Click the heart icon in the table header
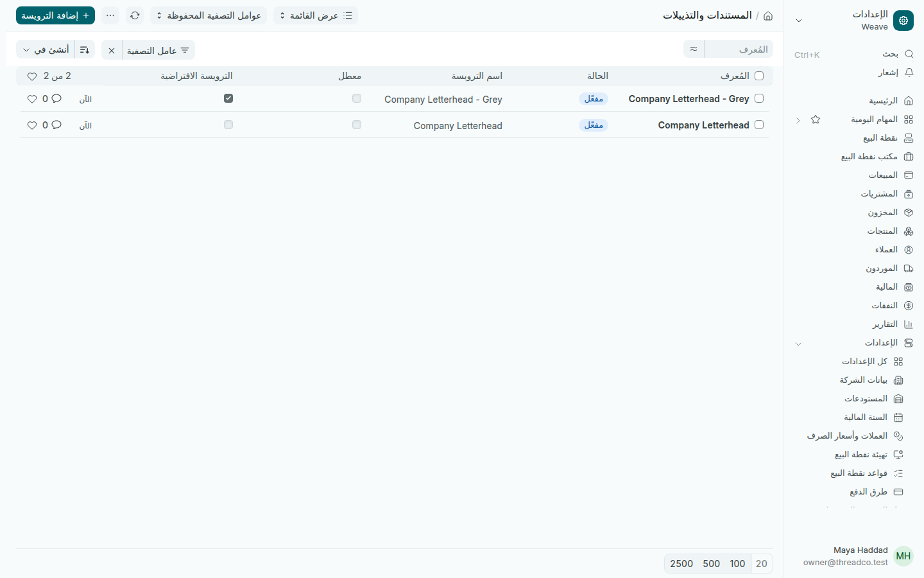This screenshot has width=924, height=578. (x=32, y=76)
